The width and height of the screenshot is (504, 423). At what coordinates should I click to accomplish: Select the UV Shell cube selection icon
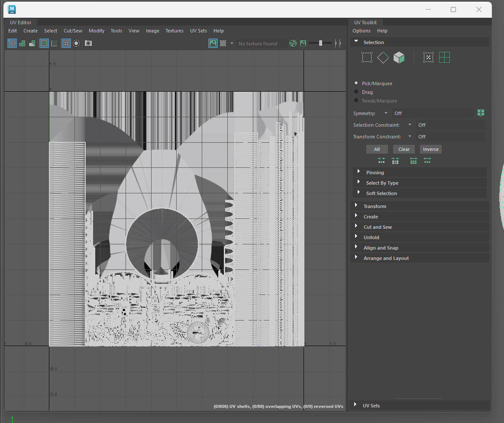point(399,58)
